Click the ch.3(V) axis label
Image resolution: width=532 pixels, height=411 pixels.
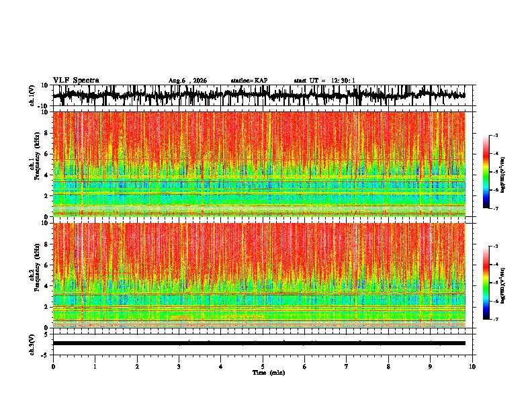[32, 345]
